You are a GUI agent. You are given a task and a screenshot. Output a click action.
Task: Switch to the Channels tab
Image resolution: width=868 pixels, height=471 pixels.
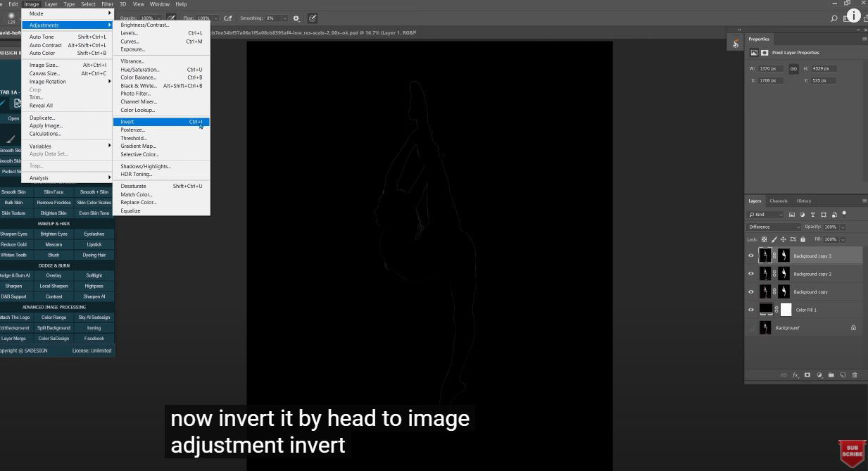pyautogui.click(x=778, y=201)
